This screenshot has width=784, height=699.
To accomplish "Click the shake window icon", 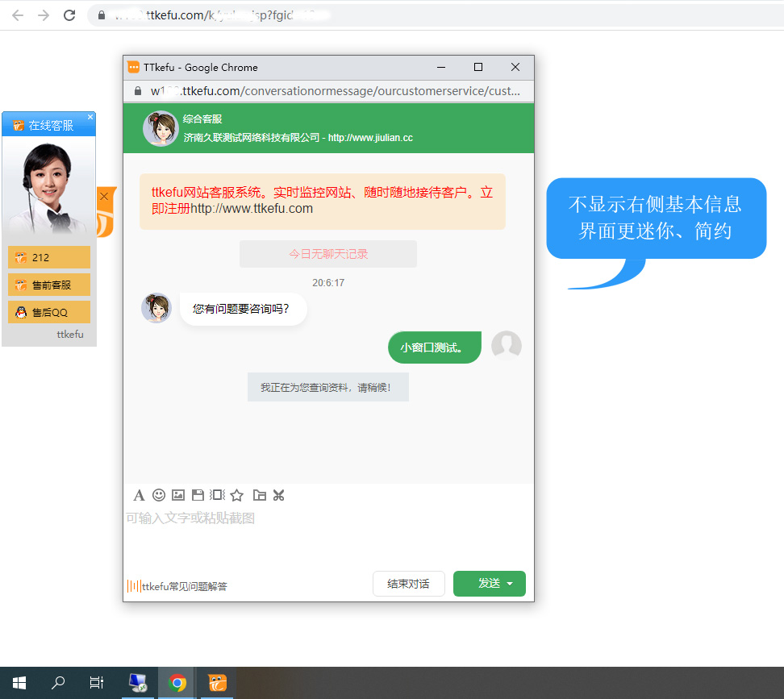I will click(218, 495).
